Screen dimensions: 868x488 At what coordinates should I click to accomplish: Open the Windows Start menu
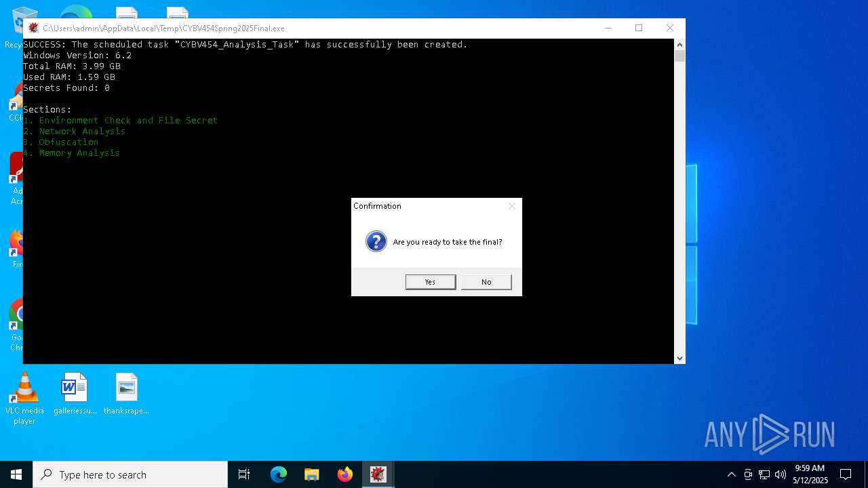(16, 474)
